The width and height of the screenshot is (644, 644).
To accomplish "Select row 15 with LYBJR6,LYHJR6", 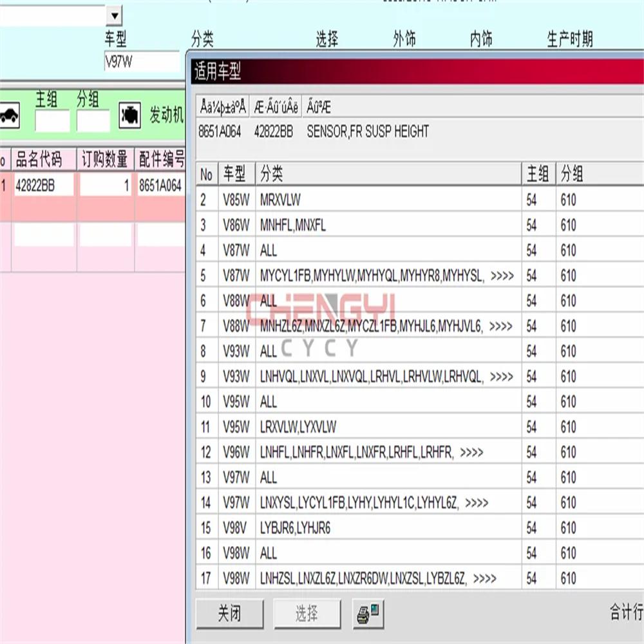I will (x=420, y=528).
